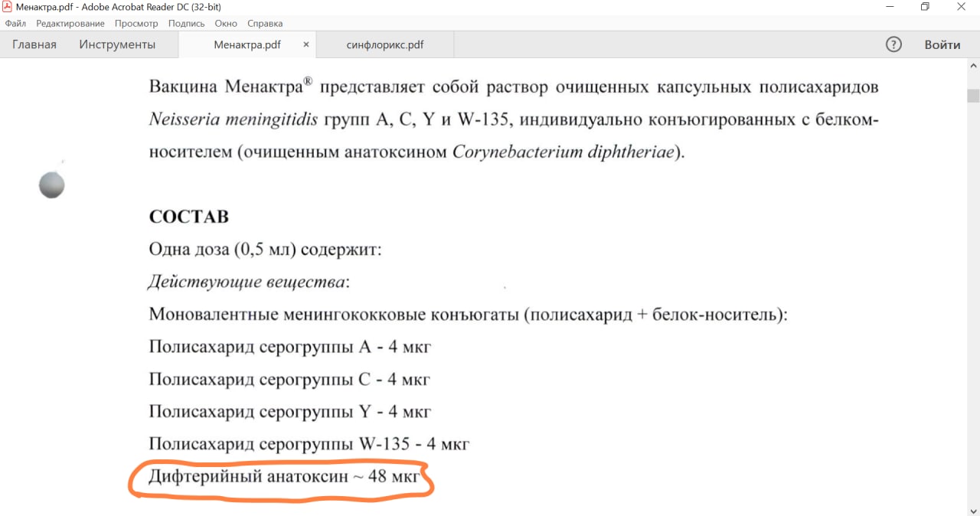The height and width of the screenshot is (516, 980).
Task: Click the italic words "Neisseria meningitidis"
Action: coord(233,119)
